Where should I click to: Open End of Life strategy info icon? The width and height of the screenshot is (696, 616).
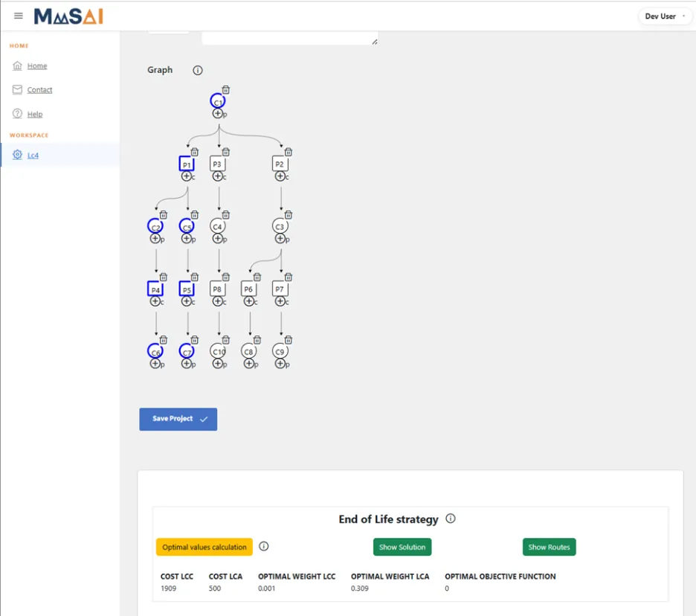coord(451,519)
